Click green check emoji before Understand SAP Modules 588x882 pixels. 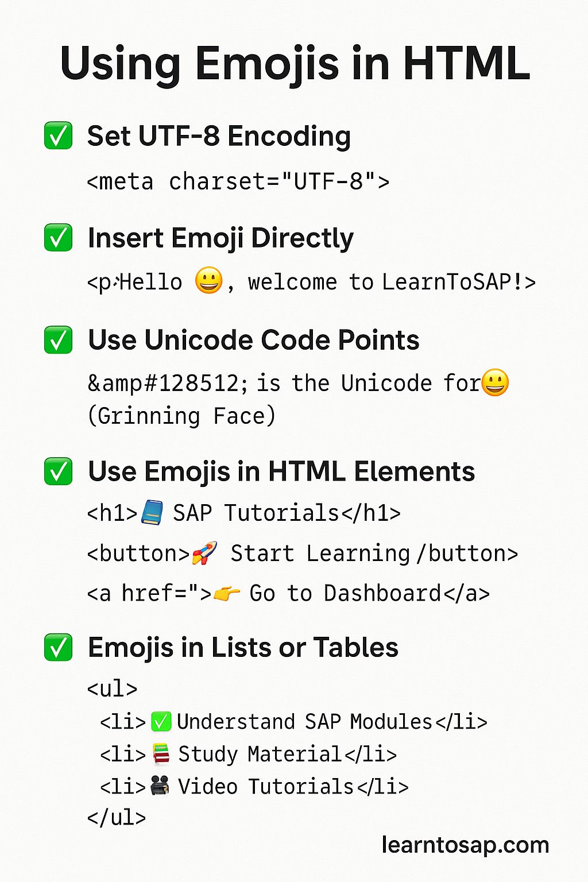pos(161,721)
